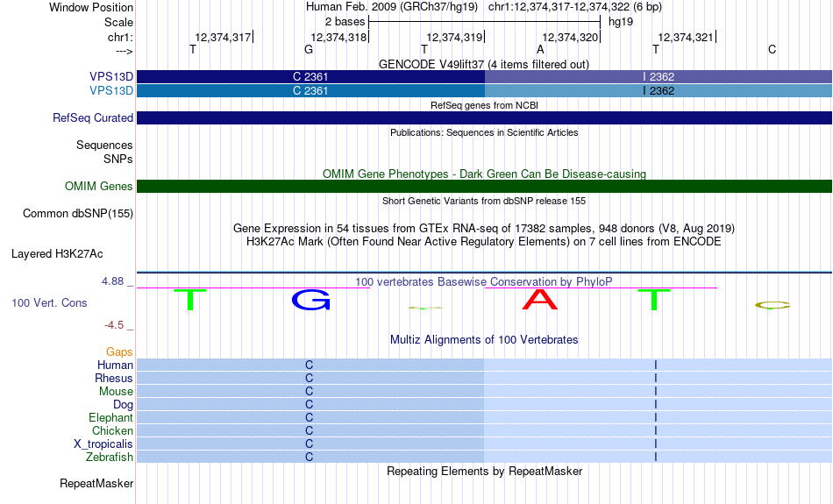Click the dark blue 'C 2361' codon in first VPS13D row
This screenshot has height=504, width=833.
pos(310,77)
